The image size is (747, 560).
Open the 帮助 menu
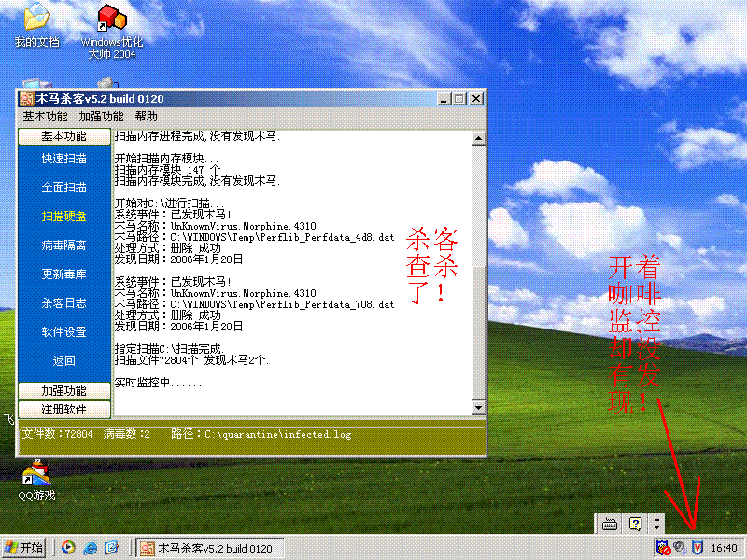(146, 116)
